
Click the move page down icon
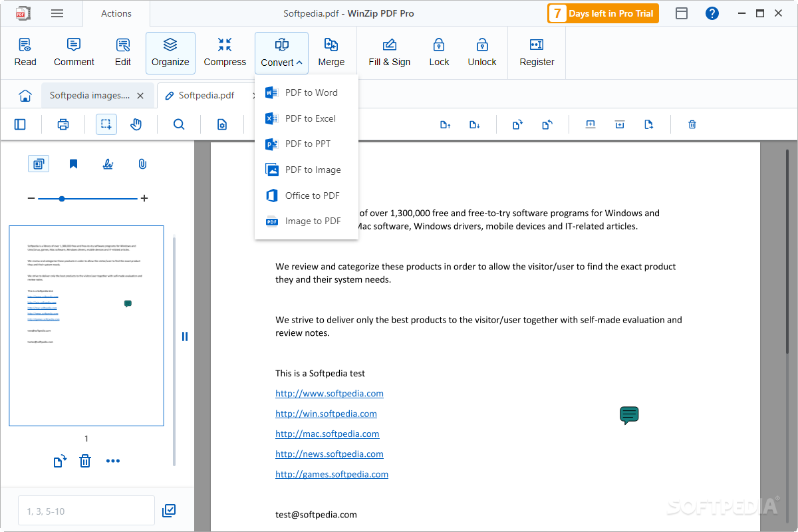click(474, 124)
